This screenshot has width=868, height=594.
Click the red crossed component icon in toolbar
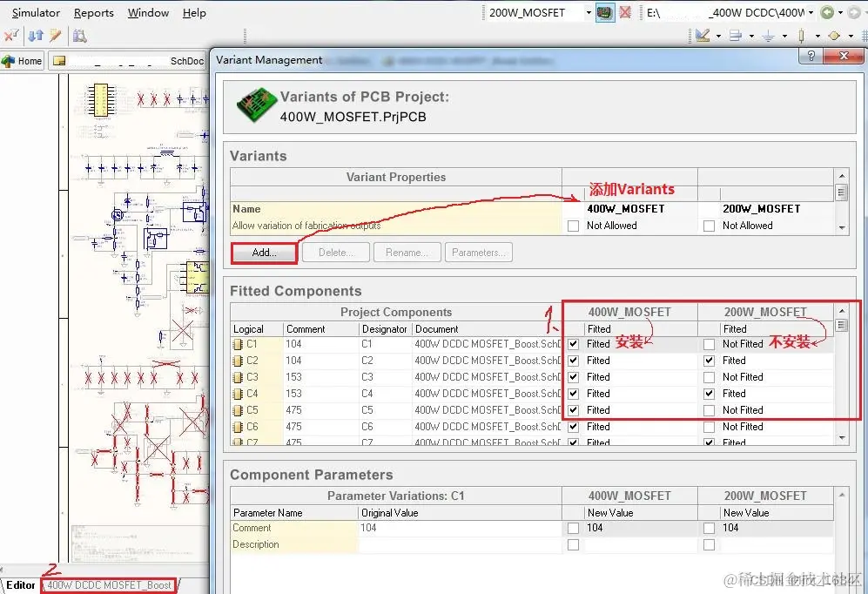click(625, 12)
